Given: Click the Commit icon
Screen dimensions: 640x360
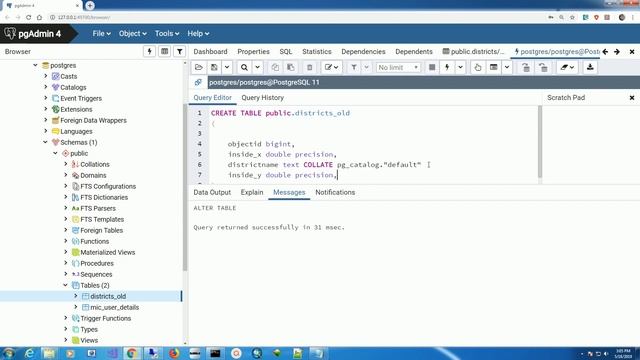Looking at the screenshot, I should tap(526, 67).
